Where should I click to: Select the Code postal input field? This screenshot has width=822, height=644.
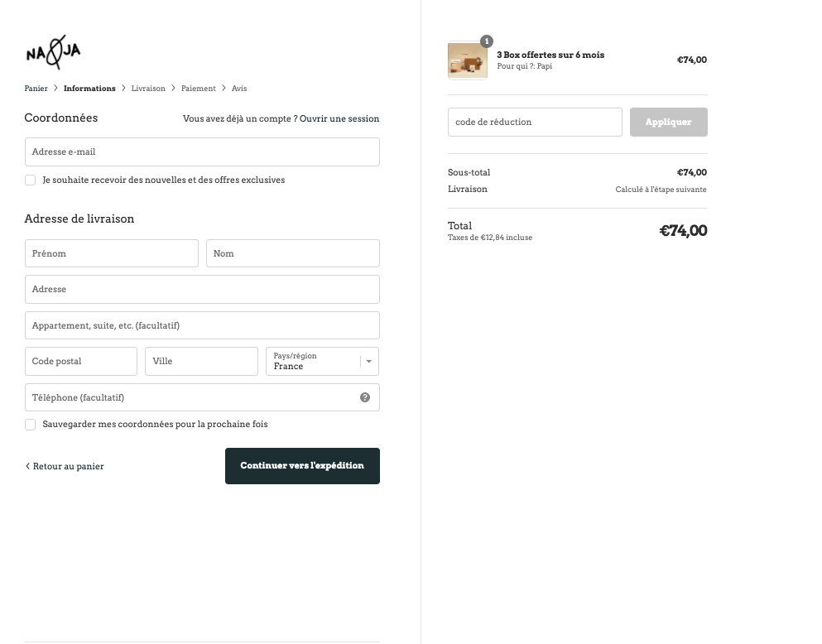81,361
